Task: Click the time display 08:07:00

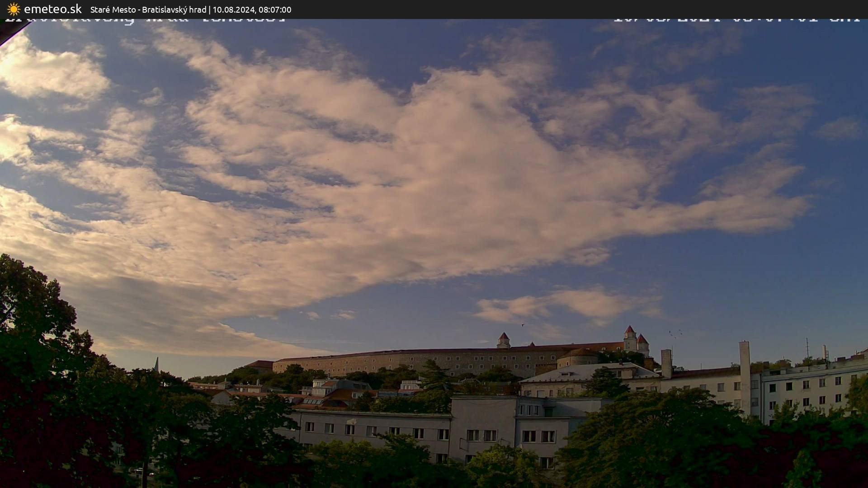Action: point(277,9)
